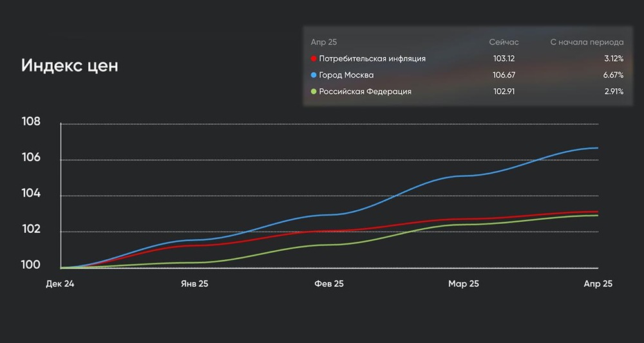
Task: Click the С начала периода column header
Action: tap(587, 43)
